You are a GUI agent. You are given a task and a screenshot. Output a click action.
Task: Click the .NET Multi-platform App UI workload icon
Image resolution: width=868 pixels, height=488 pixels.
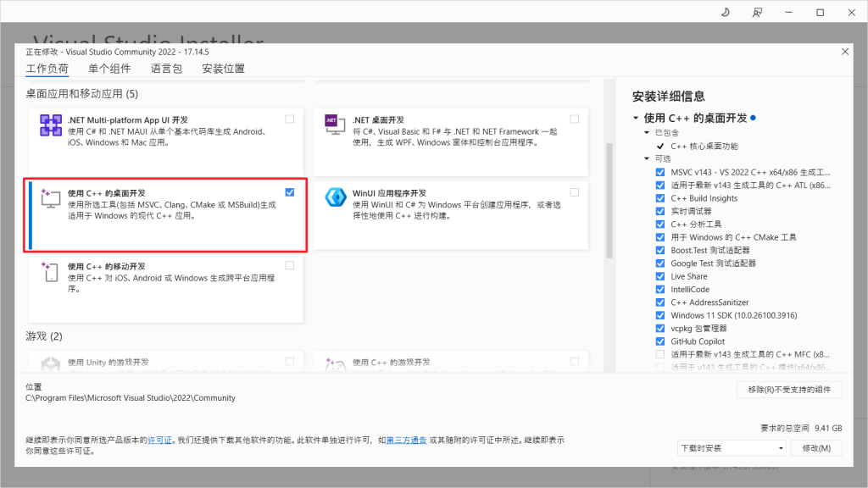point(50,125)
